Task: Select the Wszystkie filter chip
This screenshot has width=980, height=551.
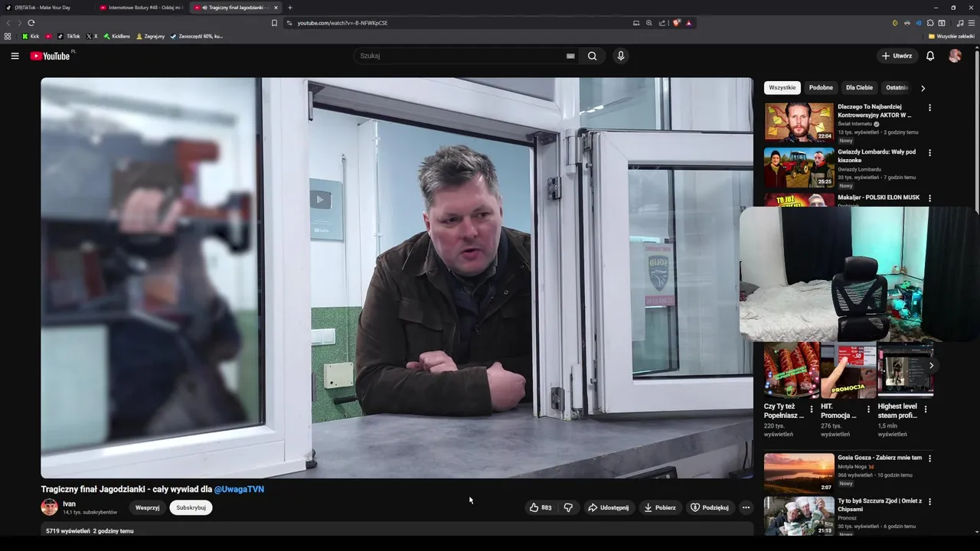Action: (782, 88)
